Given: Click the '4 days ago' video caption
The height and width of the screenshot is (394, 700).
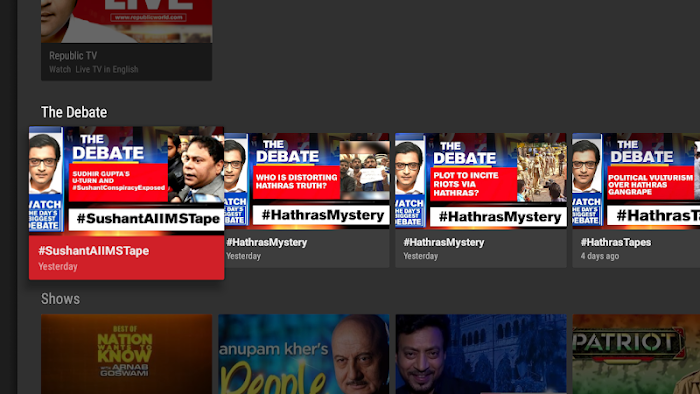Looking at the screenshot, I should pos(600,256).
